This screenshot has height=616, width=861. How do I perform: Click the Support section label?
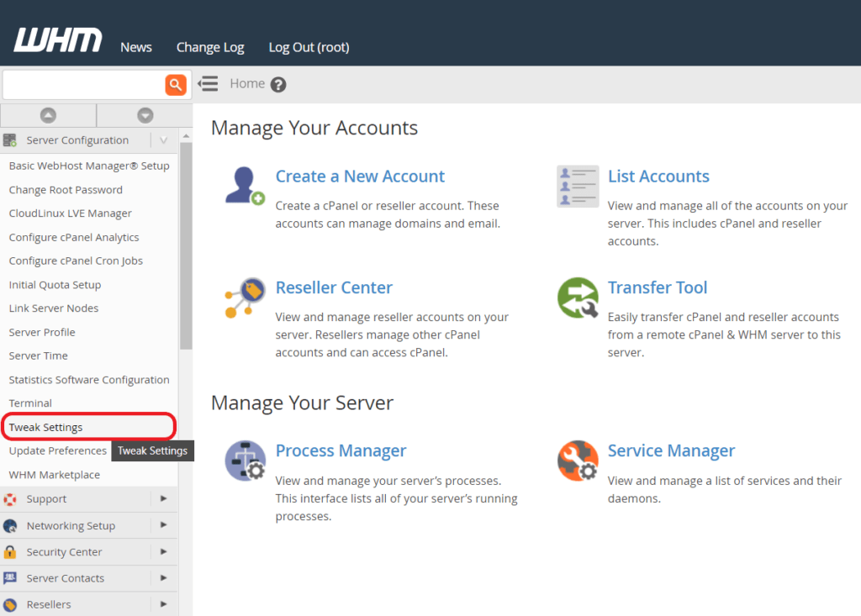[46, 499]
